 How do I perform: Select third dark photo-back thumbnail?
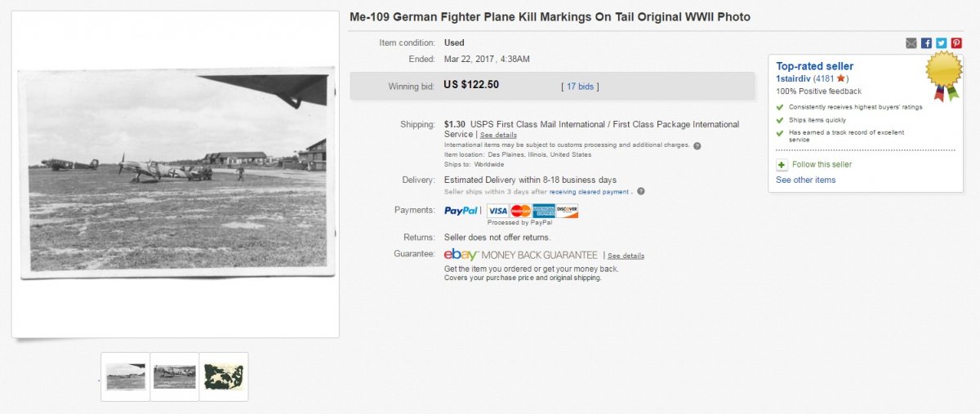coord(224,376)
